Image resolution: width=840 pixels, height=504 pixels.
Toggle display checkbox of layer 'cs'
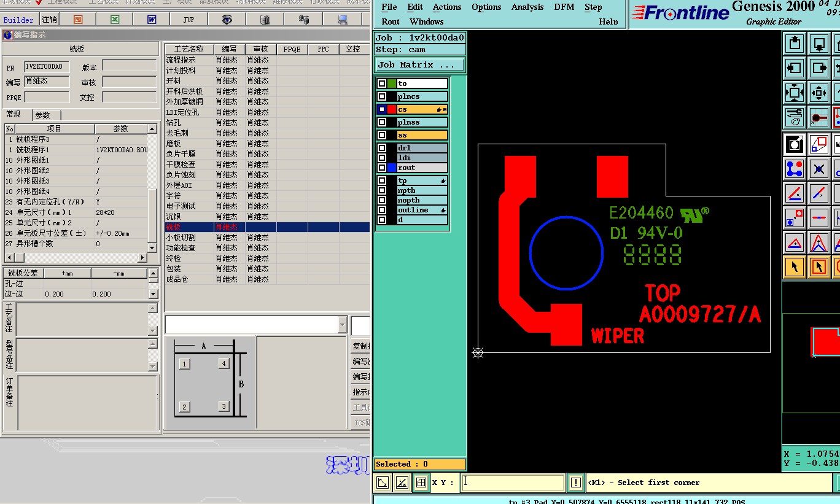(x=382, y=109)
